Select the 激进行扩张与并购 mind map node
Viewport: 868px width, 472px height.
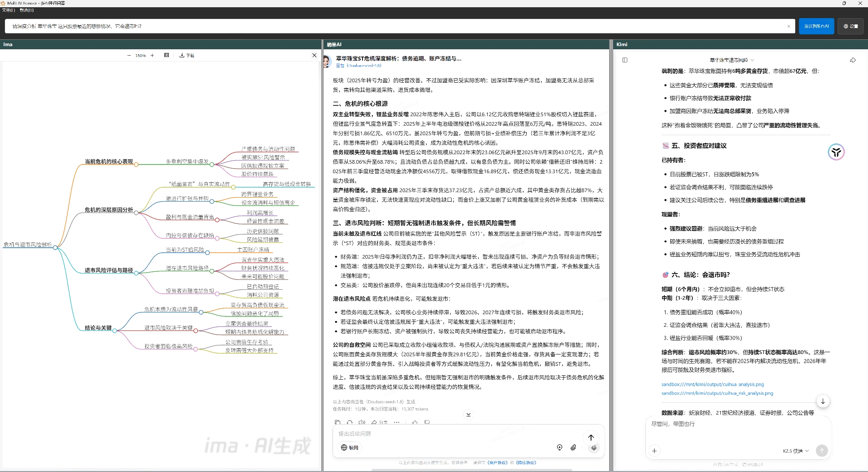tap(187, 198)
